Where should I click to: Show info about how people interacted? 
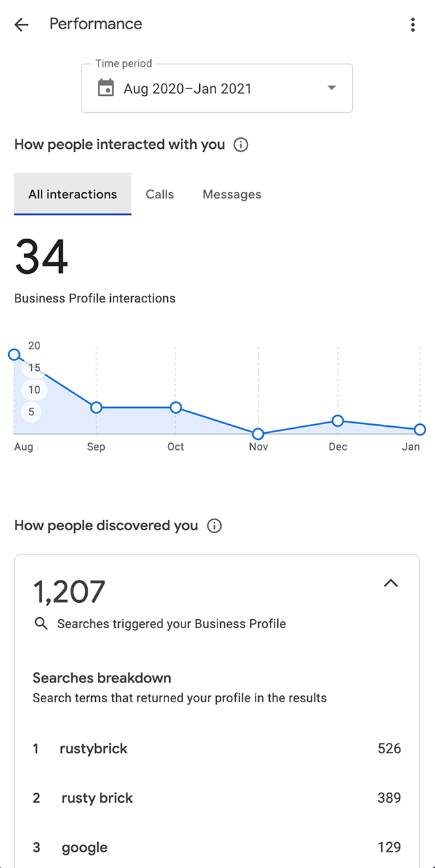click(241, 145)
